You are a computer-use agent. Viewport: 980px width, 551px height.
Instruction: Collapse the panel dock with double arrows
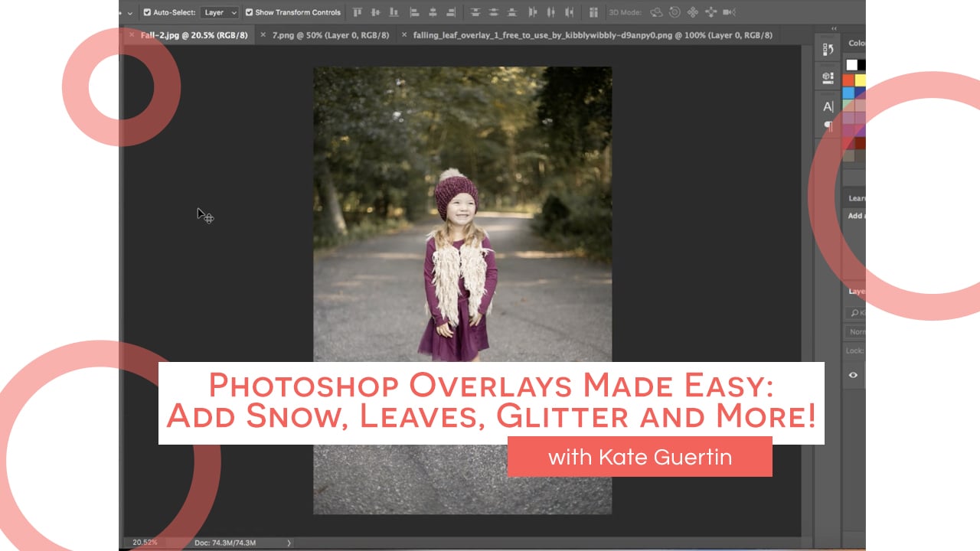click(x=835, y=29)
